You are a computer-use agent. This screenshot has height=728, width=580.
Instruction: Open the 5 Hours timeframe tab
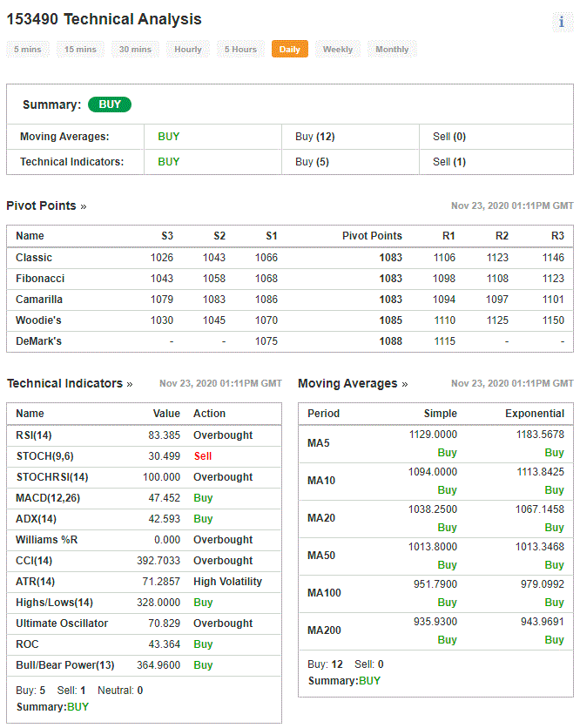(240, 50)
